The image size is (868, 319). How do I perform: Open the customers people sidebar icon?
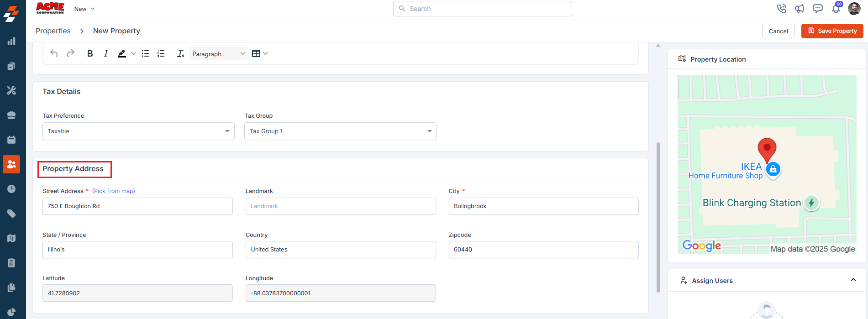tap(11, 164)
